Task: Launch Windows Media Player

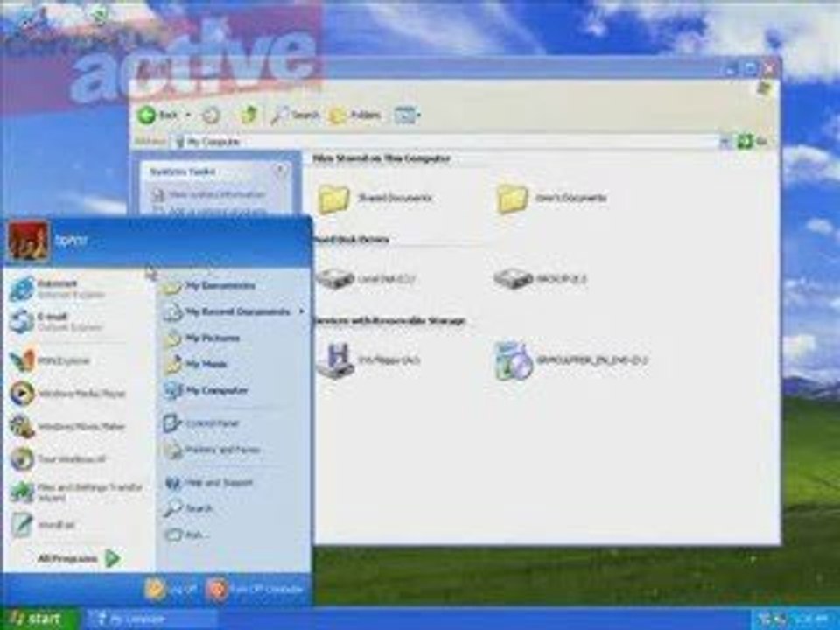Action: (67, 394)
